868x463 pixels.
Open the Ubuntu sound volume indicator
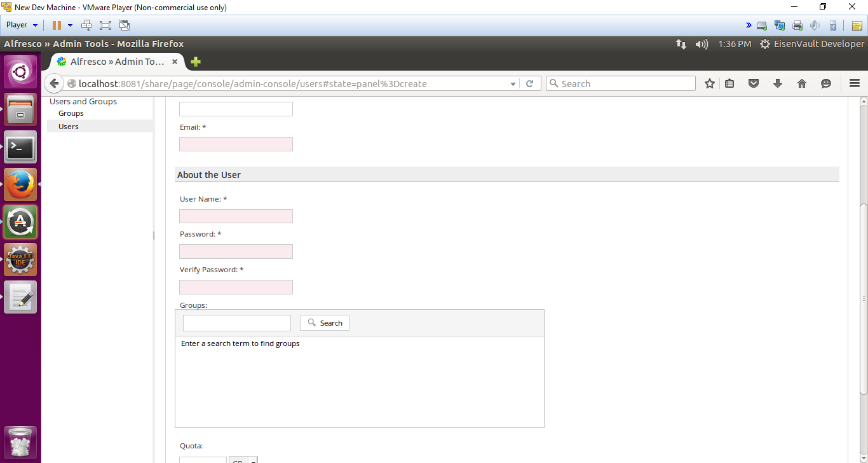pyautogui.click(x=702, y=44)
